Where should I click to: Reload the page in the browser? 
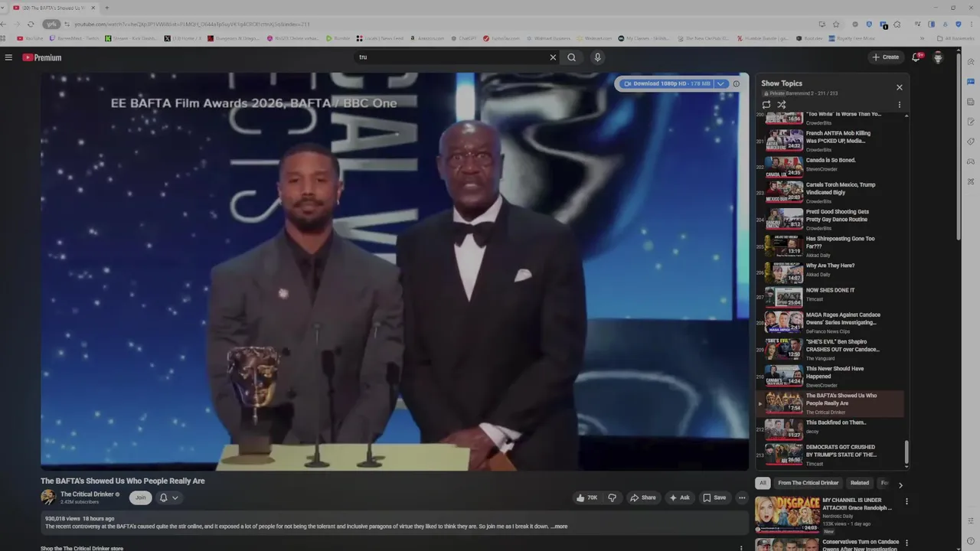[x=31, y=24]
